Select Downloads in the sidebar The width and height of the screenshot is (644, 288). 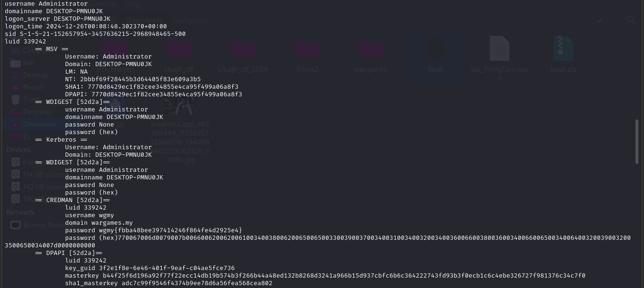point(39,124)
